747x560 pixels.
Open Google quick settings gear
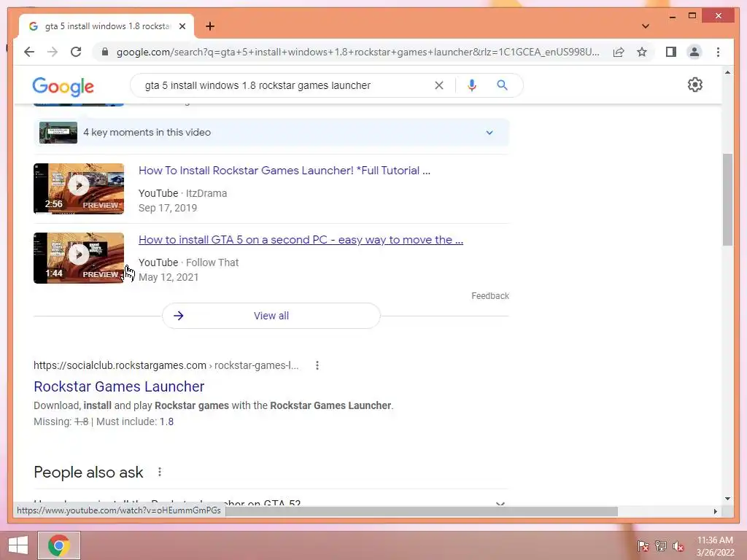point(695,85)
